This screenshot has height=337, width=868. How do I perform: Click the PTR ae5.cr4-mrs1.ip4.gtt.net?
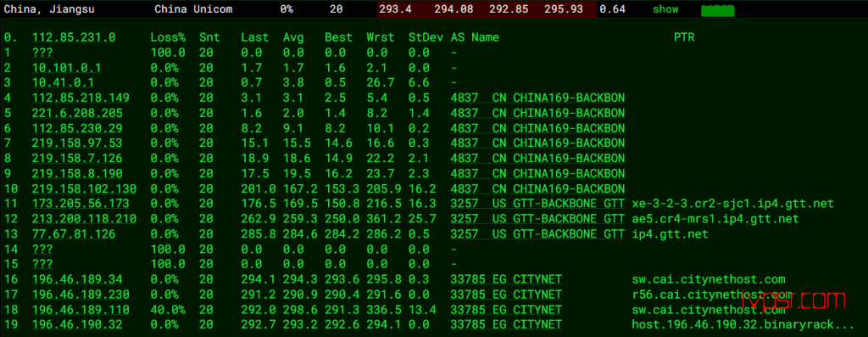point(715,219)
